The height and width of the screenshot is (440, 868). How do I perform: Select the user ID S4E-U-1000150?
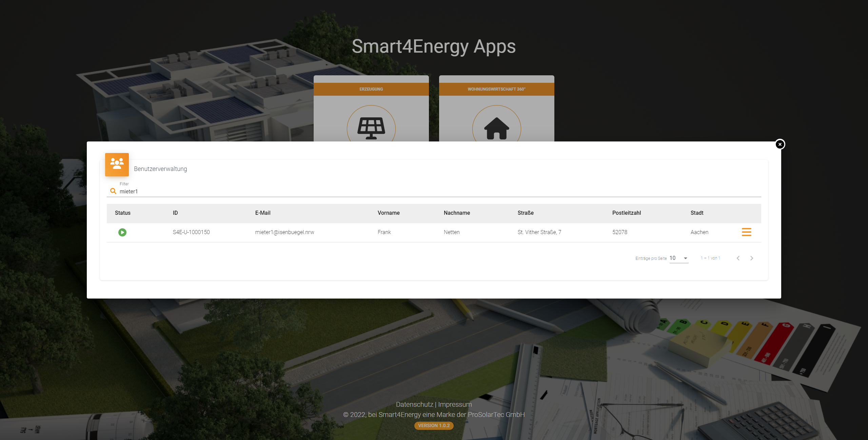coord(191,232)
